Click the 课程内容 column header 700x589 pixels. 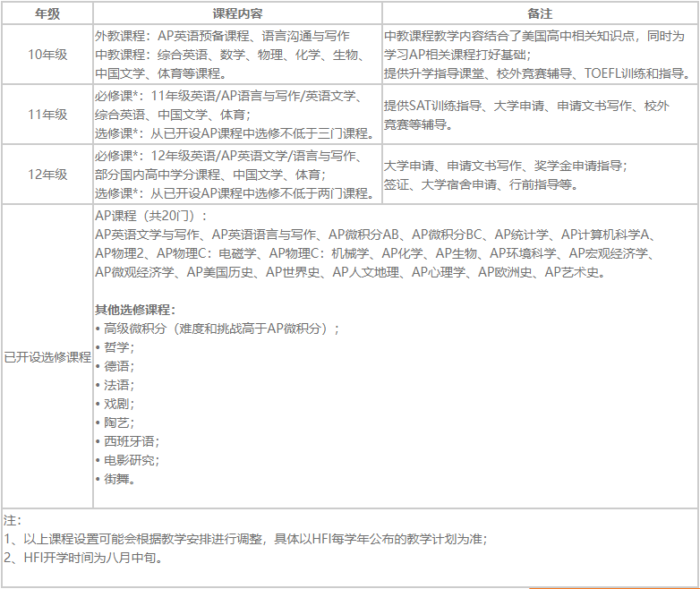pos(237,13)
